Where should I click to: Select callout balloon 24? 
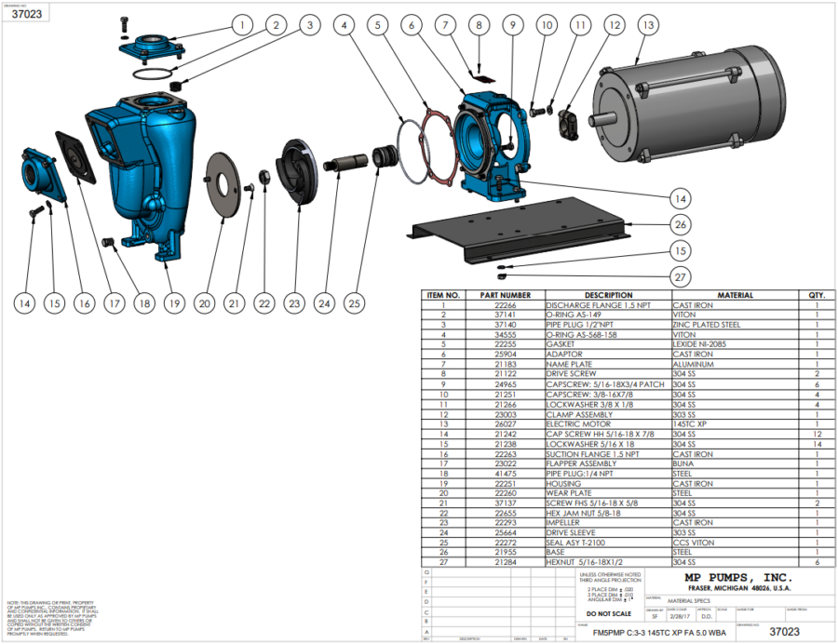point(324,303)
